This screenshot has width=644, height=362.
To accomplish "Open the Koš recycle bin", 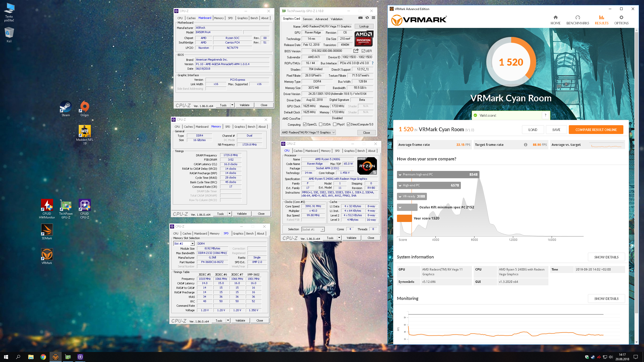I will (x=9, y=35).
